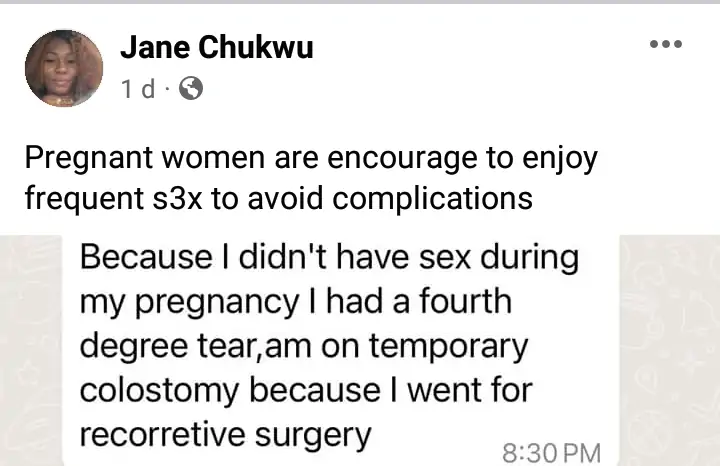Viewport: 720px width, 466px height.
Task: Click the message line 'my pregnancy I had a fourth'
Action: pos(297,298)
